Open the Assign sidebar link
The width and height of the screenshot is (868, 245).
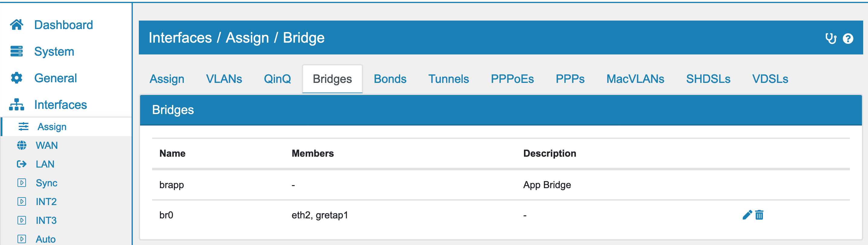[52, 127]
